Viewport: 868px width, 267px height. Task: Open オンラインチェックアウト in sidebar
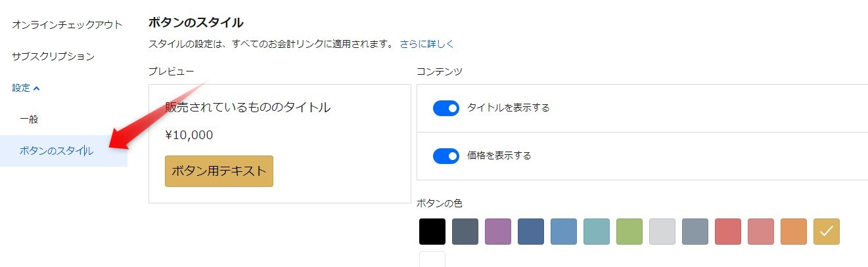pos(67,25)
